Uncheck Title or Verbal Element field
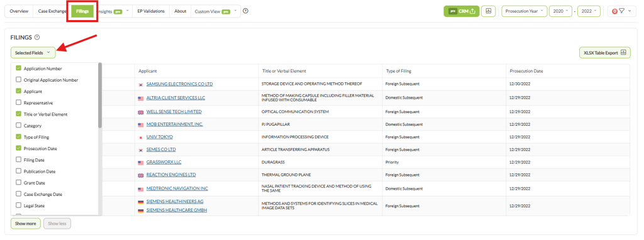This screenshot has width=644, height=240. point(18,114)
